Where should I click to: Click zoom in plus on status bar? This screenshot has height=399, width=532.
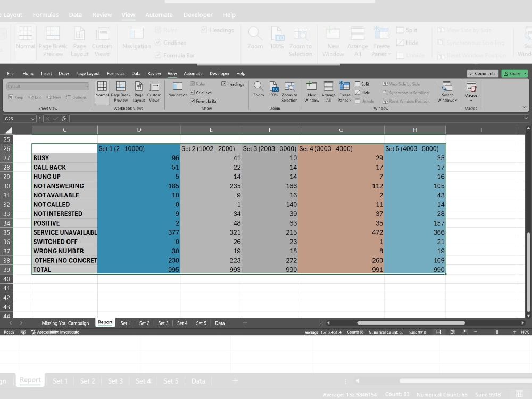point(514,332)
